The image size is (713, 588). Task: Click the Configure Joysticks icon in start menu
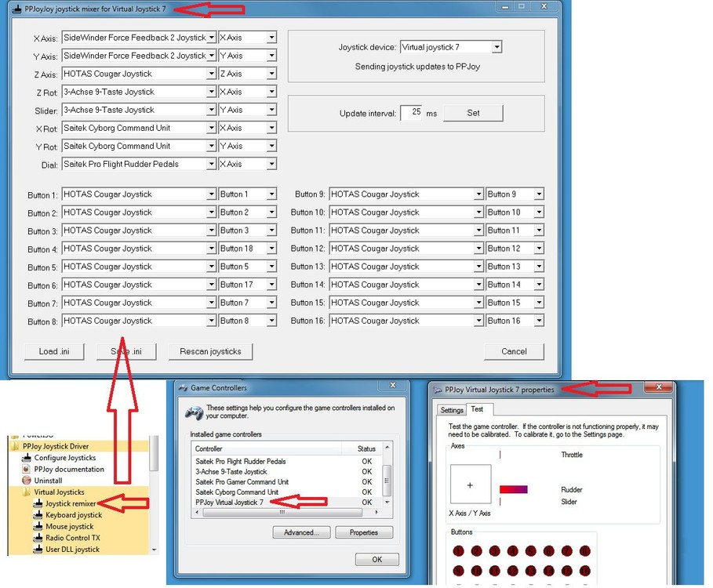click(27, 458)
